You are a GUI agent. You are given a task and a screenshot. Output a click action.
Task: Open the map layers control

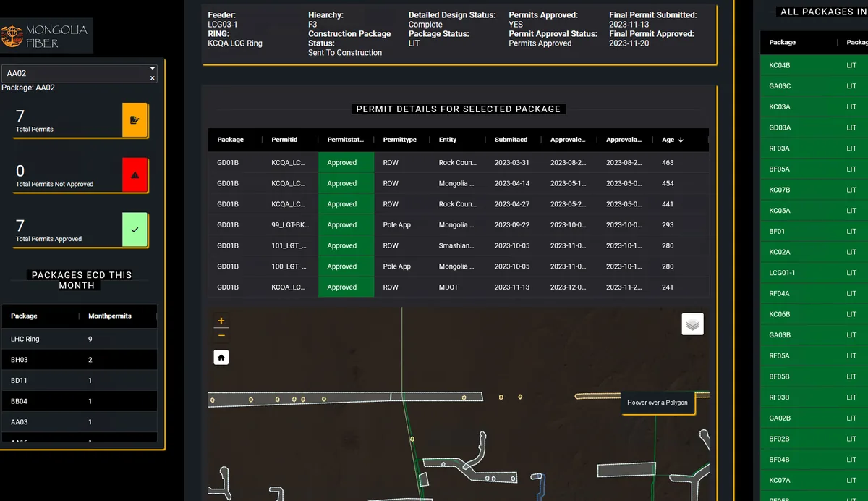[x=692, y=324]
